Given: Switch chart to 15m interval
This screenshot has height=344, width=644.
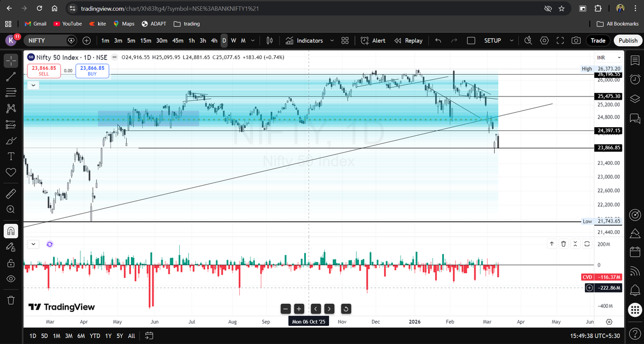Looking at the screenshot, I should 146,40.
